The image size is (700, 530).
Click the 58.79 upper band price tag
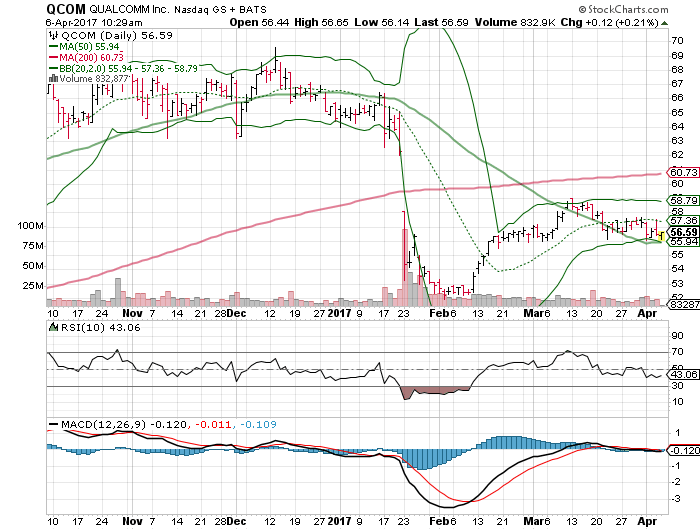point(683,200)
